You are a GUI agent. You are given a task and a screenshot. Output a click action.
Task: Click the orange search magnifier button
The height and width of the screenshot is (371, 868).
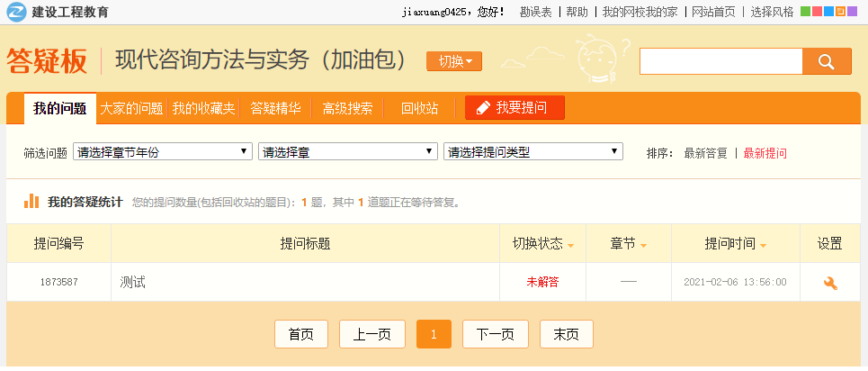coord(827,61)
